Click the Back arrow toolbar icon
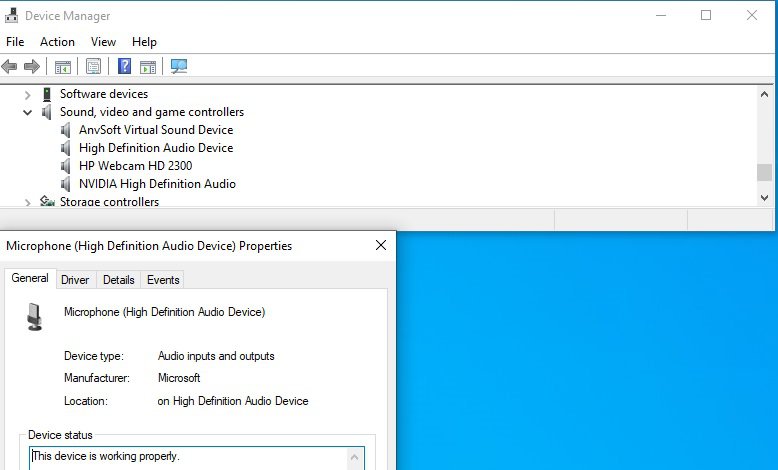The height and width of the screenshot is (470, 778). point(10,67)
